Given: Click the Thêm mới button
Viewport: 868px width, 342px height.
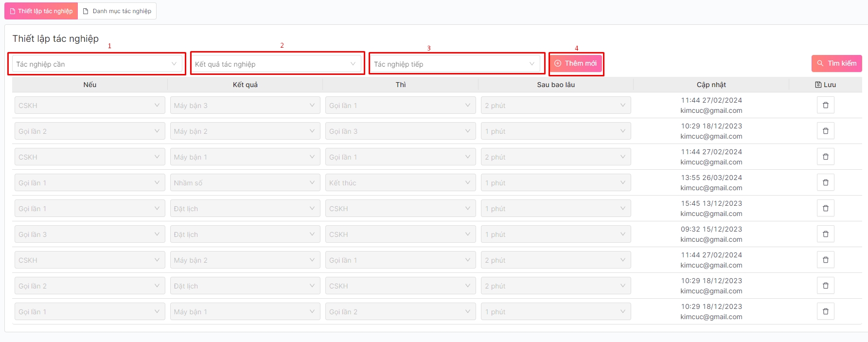Looking at the screenshot, I should pos(576,64).
